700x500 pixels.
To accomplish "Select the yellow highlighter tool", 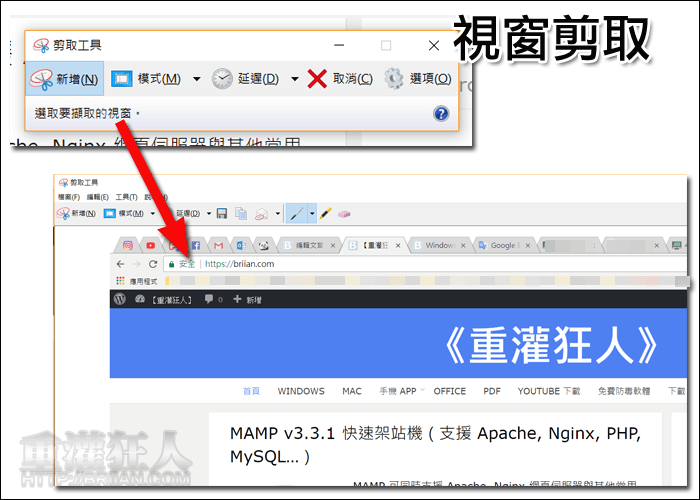I will [x=326, y=213].
